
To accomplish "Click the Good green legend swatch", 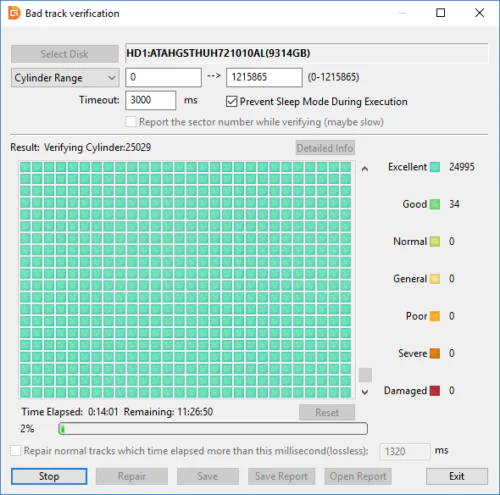I will (435, 204).
